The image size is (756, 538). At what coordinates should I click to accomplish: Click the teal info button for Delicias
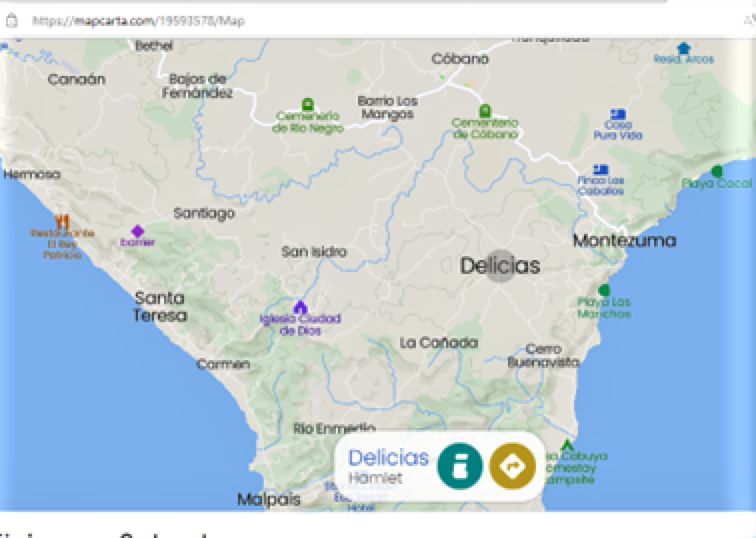[460, 466]
